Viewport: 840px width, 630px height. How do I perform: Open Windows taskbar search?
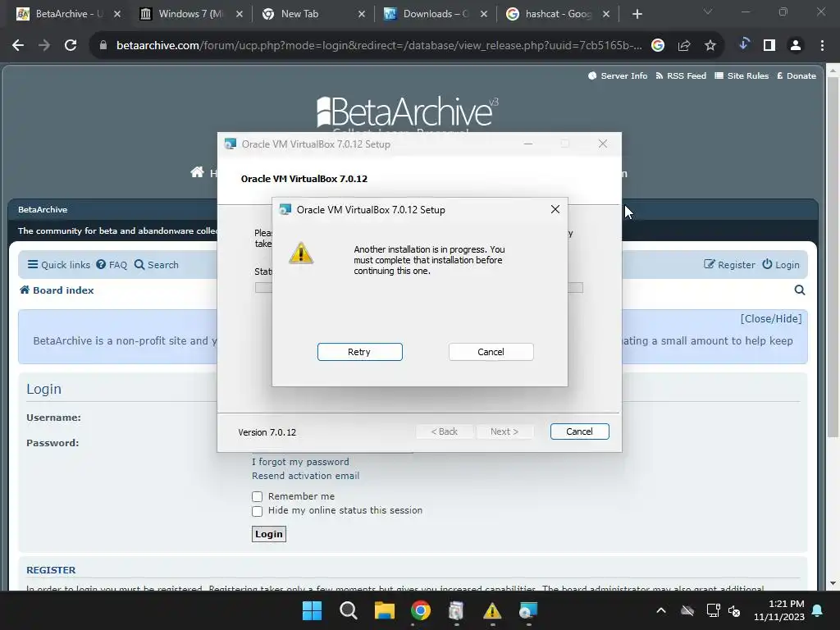point(348,610)
